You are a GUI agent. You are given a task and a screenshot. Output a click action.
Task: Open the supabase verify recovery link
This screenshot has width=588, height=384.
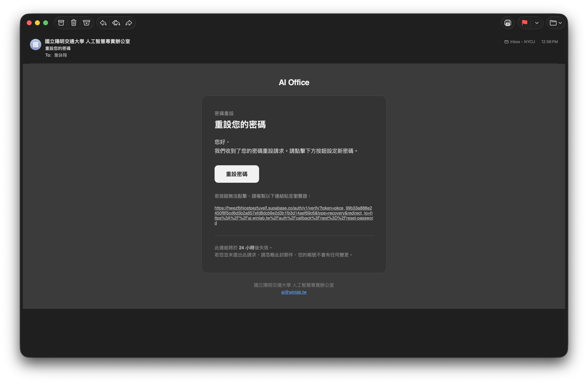click(x=293, y=213)
